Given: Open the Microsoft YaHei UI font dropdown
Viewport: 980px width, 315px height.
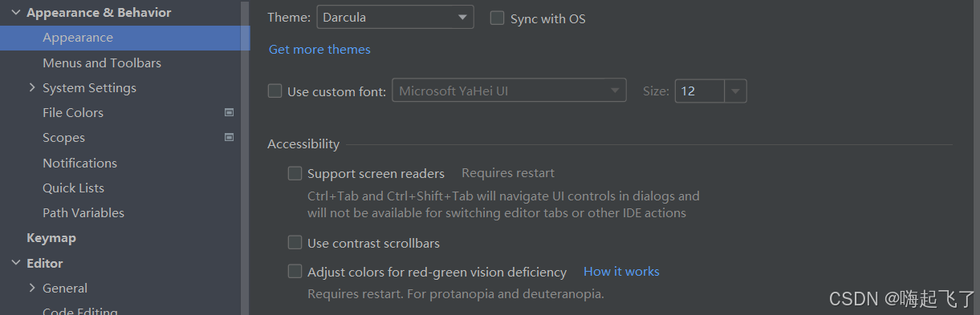Looking at the screenshot, I should click(509, 91).
